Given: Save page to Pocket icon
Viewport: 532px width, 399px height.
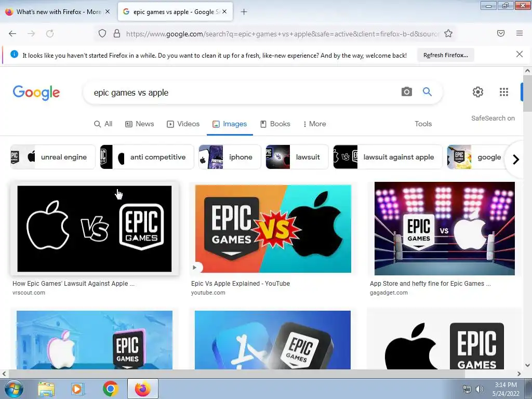Looking at the screenshot, I should [x=500, y=33].
